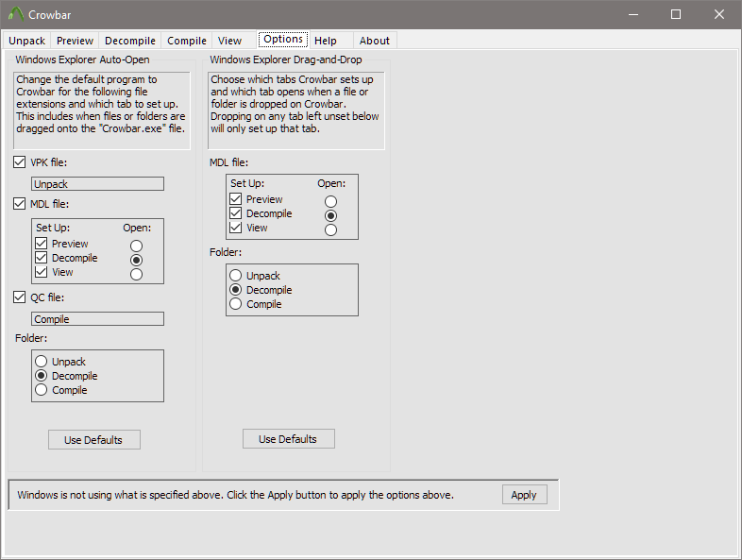Select Open radio for Decompile in Drag-and-Drop

click(330, 216)
